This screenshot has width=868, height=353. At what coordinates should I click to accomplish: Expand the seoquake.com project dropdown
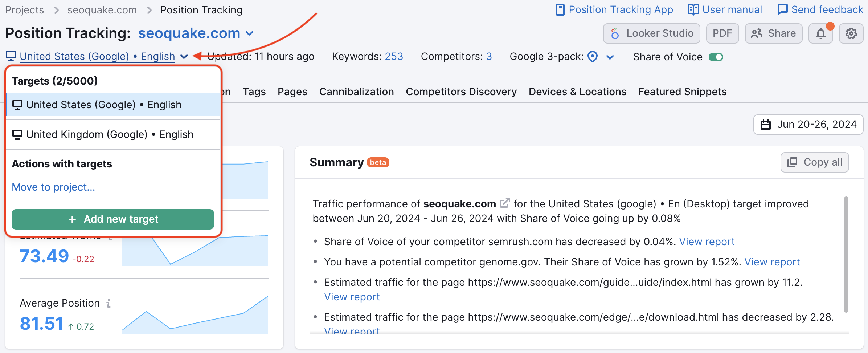pyautogui.click(x=249, y=34)
